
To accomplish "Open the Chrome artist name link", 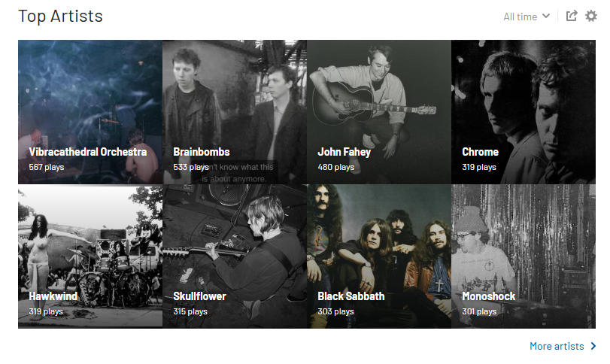I will tap(480, 152).
